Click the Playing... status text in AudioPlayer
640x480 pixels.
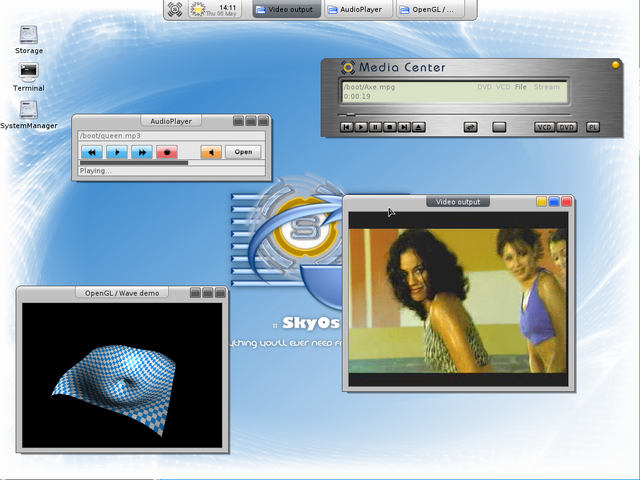click(x=96, y=171)
